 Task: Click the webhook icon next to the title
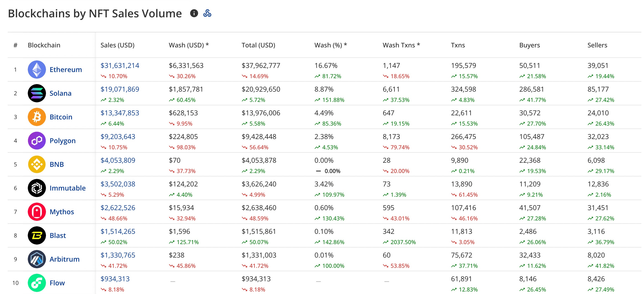207,13
